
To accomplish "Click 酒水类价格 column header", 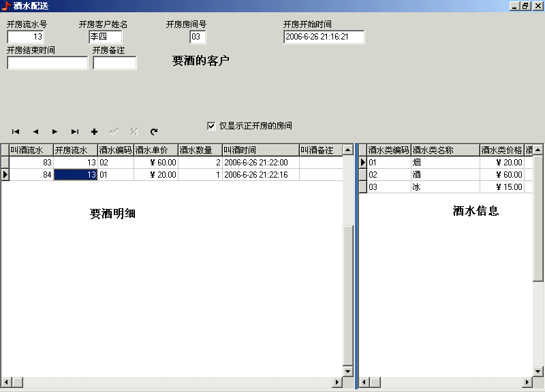I will tap(501, 150).
